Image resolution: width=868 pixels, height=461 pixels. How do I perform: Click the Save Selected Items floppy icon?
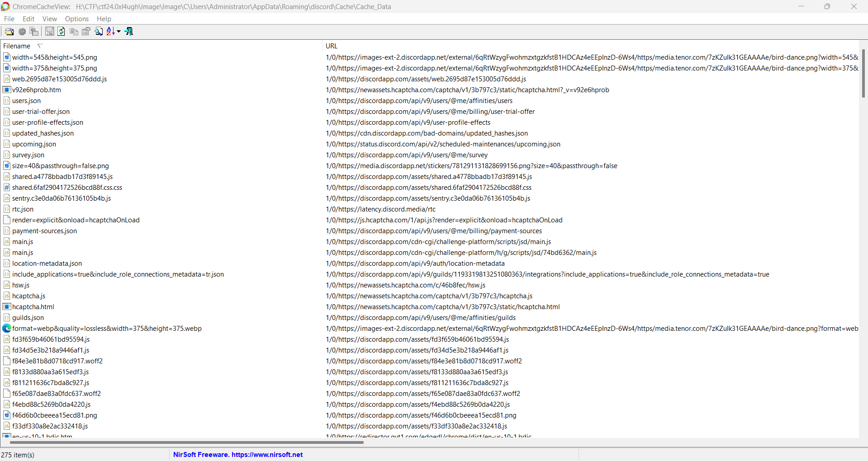coord(50,31)
